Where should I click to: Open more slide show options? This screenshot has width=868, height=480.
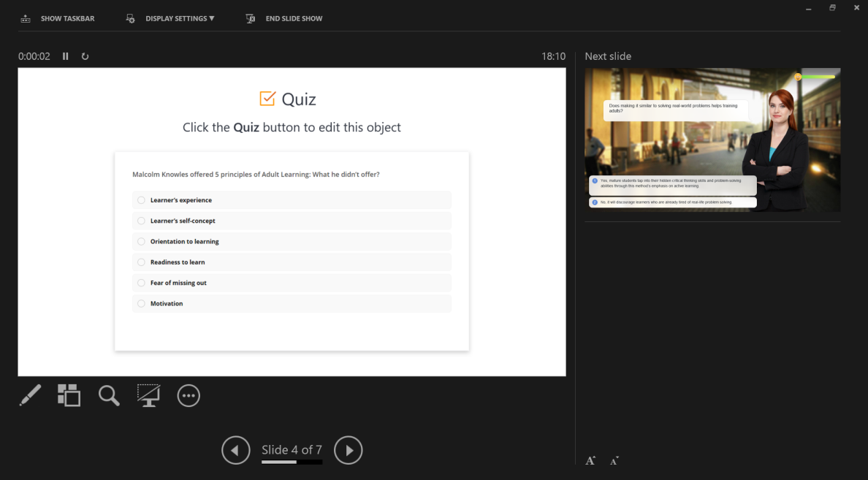189,395
